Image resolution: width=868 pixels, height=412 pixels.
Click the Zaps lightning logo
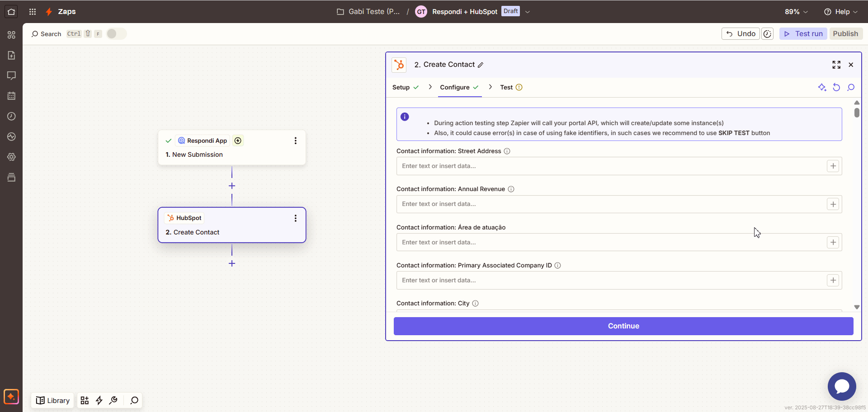[x=49, y=12]
